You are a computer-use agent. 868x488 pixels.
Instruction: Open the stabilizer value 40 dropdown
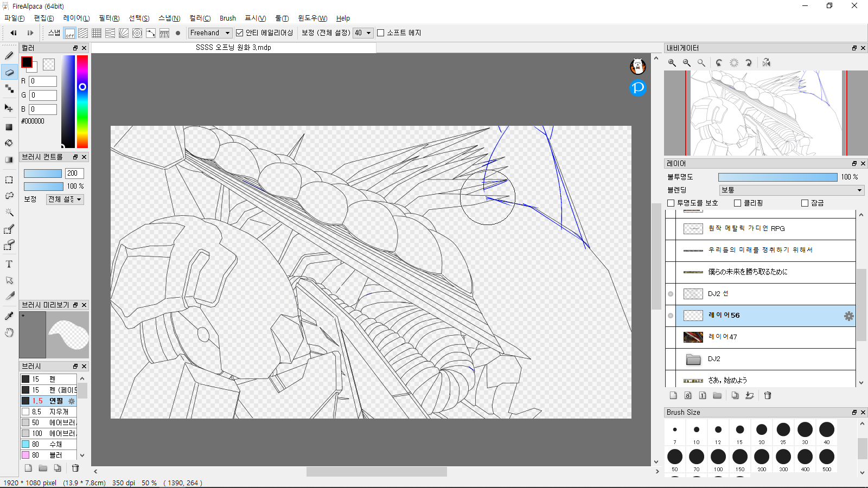click(363, 33)
